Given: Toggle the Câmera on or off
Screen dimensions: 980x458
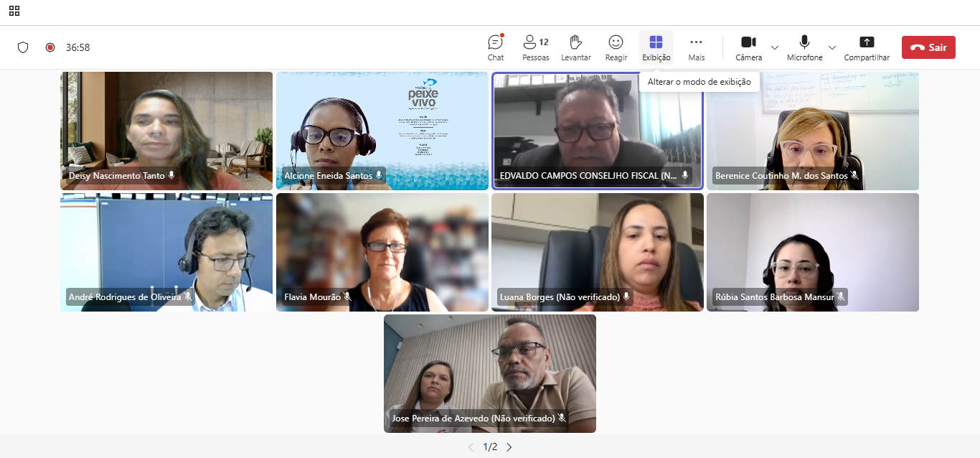Looking at the screenshot, I should [748, 47].
